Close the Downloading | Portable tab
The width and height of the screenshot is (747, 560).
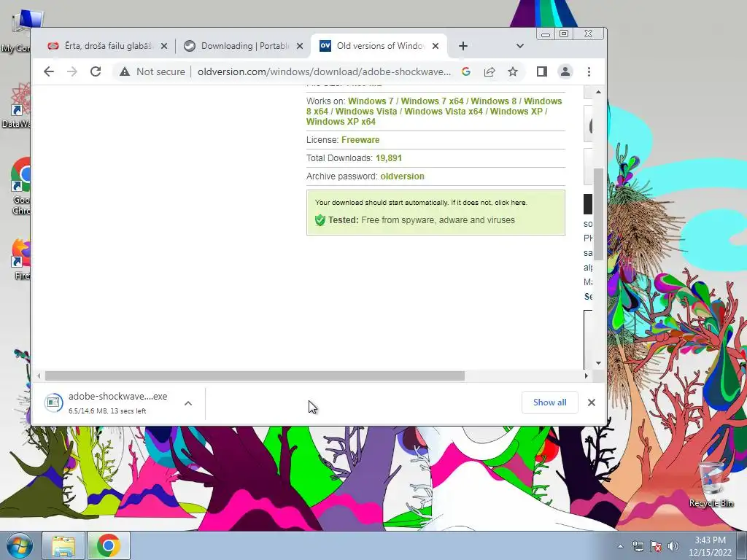300,46
